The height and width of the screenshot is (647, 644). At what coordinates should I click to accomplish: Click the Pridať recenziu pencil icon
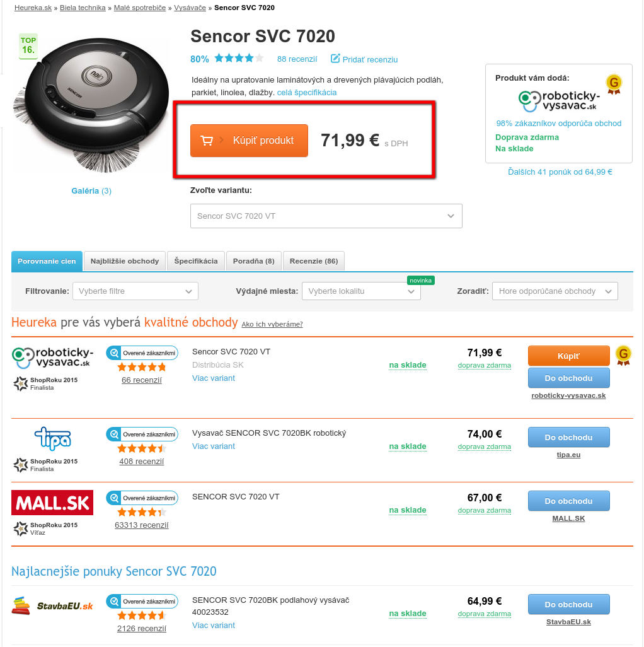335,59
